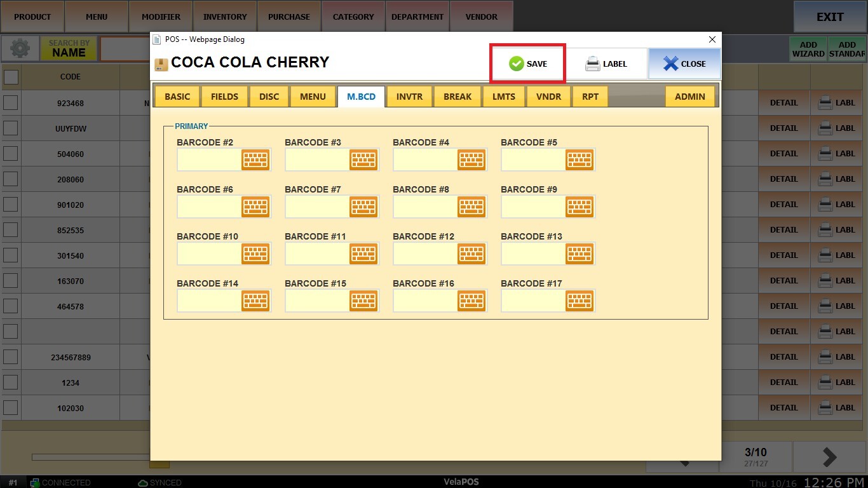The image size is (868, 488).
Task: Select row checkbox for code 208060
Action: click(x=11, y=179)
